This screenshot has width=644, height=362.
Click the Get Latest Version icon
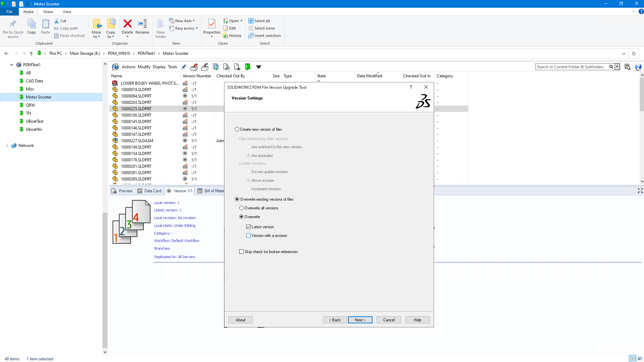(x=216, y=67)
